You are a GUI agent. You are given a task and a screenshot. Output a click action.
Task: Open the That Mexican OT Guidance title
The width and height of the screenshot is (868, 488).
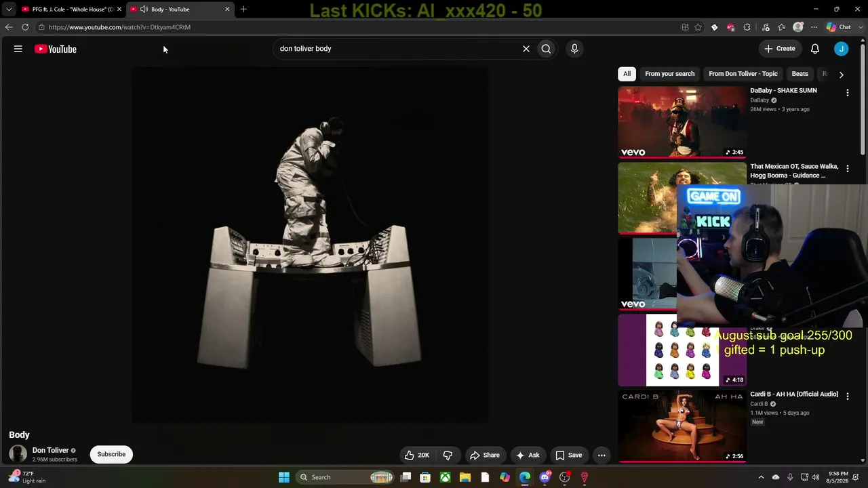[794, 171]
